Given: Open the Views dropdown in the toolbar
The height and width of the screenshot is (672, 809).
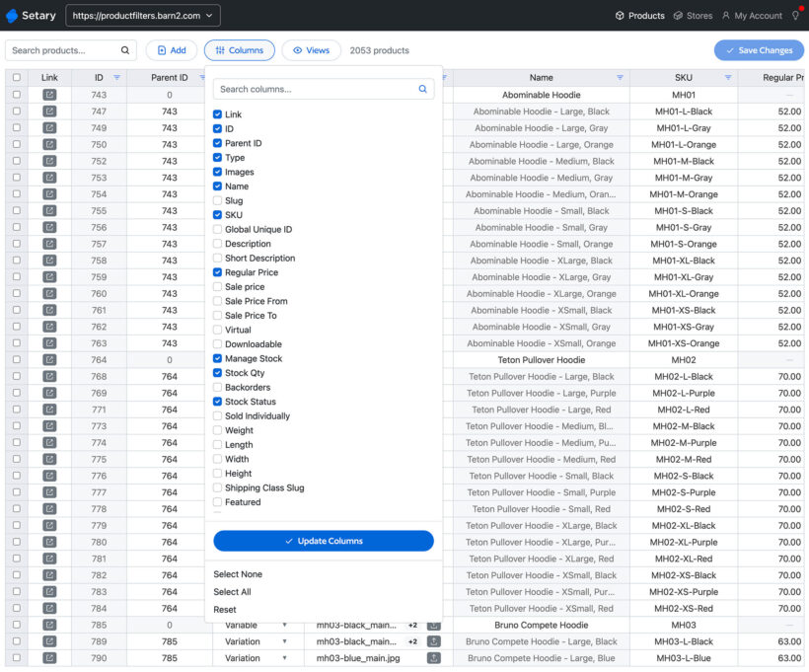Looking at the screenshot, I should pyautogui.click(x=313, y=49).
